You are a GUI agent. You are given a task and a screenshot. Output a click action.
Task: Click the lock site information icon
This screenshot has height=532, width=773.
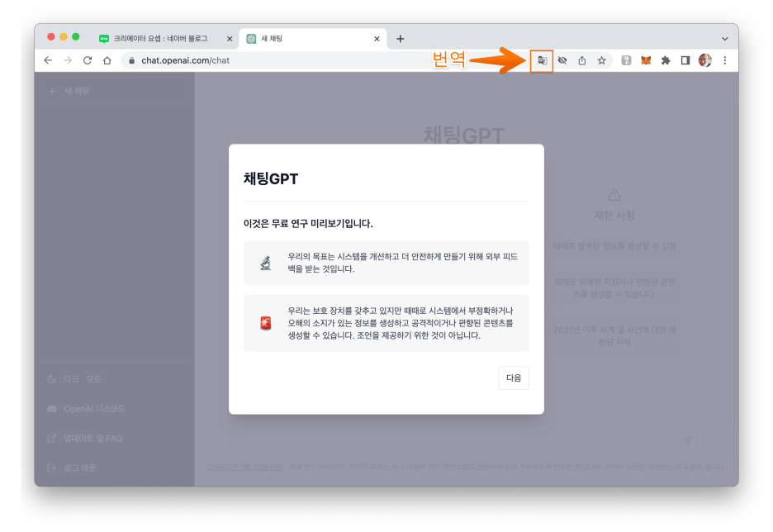pyautogui.click(x=131, y=60)
